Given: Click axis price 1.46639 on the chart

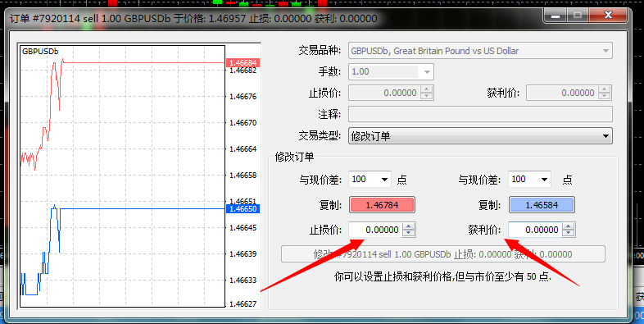Looking at the screenshot, I should coord(243,253).
